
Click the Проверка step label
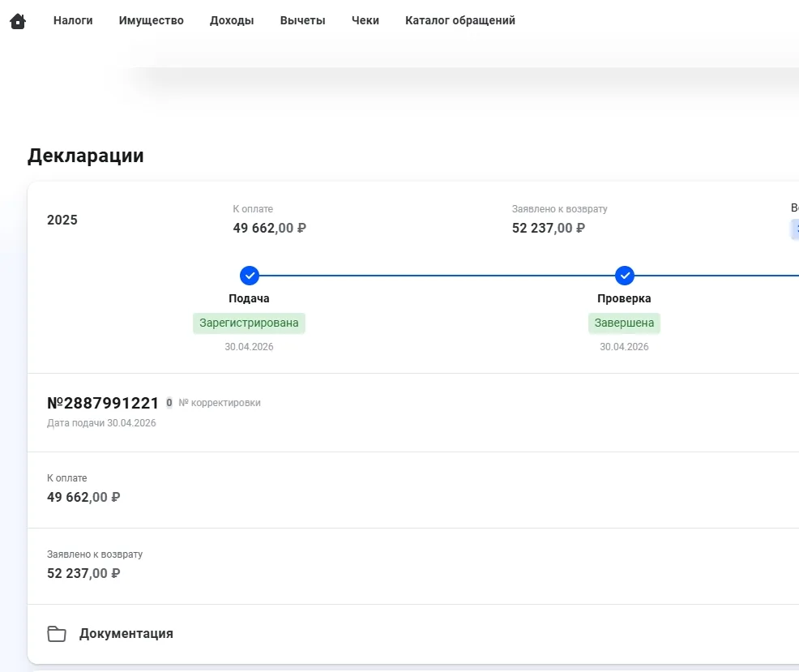(624, 298)
